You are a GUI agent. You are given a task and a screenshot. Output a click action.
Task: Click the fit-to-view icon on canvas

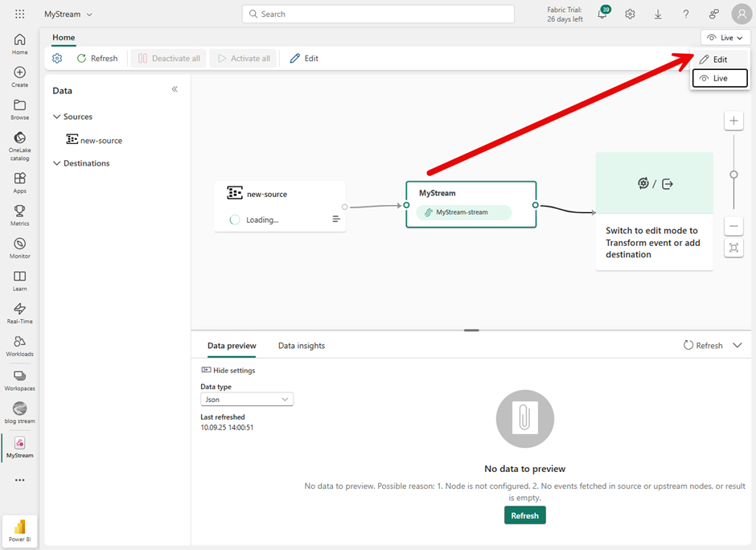tap(733, 248)
